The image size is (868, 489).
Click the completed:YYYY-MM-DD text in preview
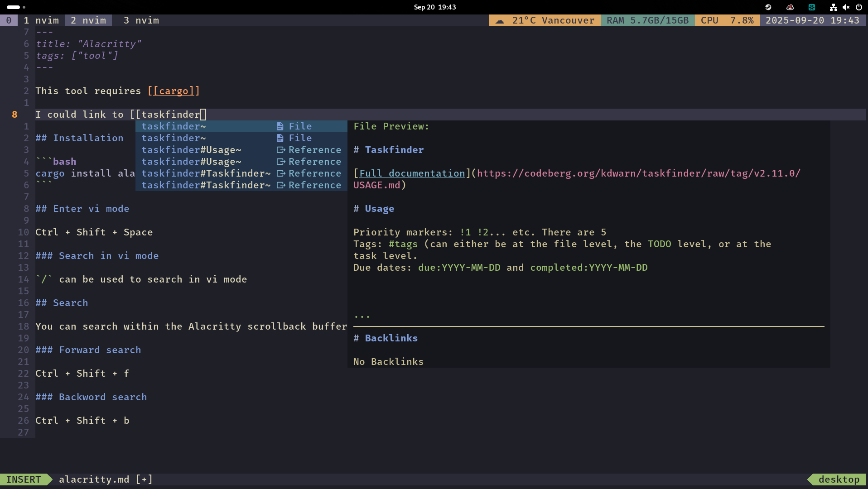(x=589, y=268)
